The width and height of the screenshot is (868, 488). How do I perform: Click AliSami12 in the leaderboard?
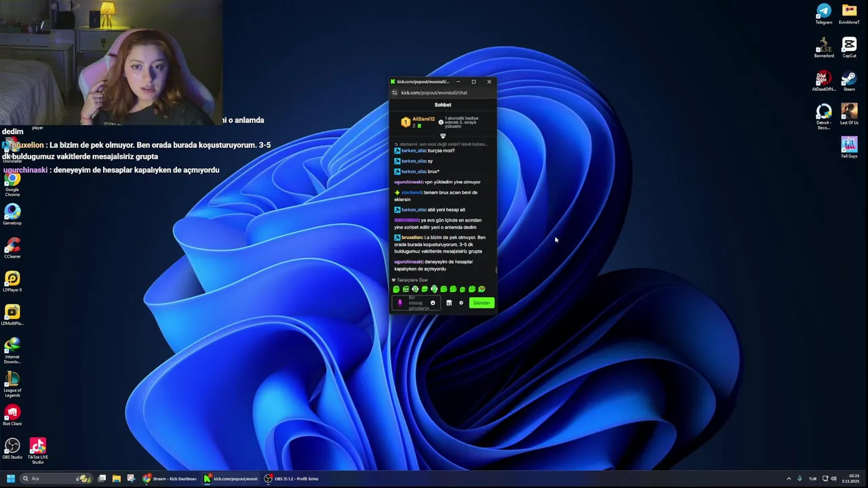tap(423, 119)
